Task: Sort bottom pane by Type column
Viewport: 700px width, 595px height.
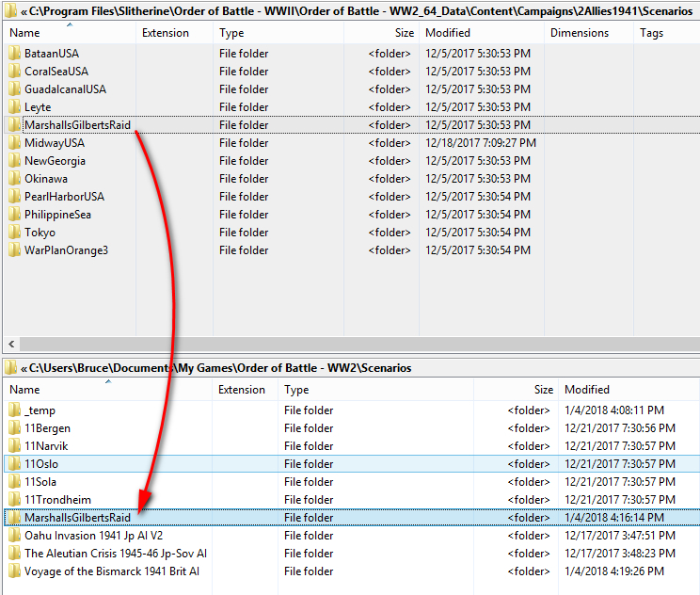Action: click(376, 390)
